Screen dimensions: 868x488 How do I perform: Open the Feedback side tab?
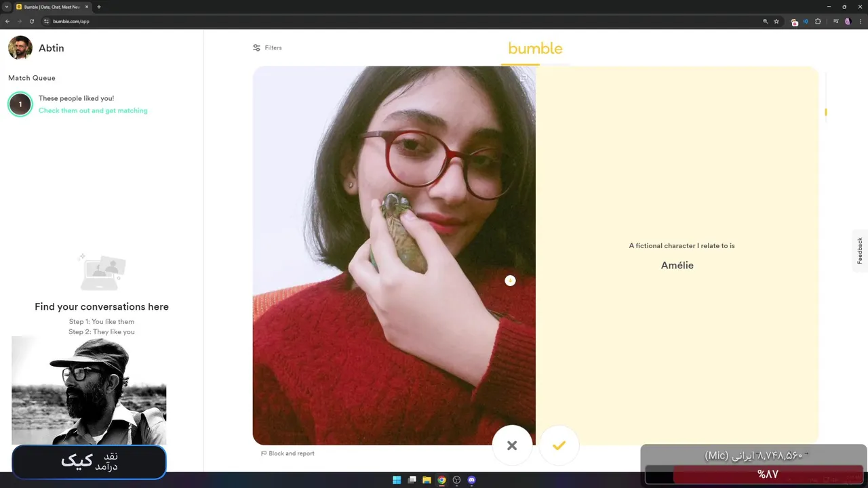pos(860,251)
